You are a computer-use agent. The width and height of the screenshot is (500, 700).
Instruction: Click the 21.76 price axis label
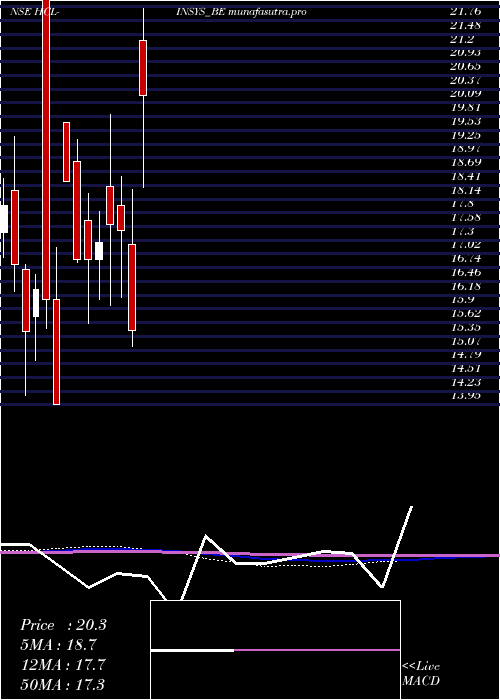[466, 12]
